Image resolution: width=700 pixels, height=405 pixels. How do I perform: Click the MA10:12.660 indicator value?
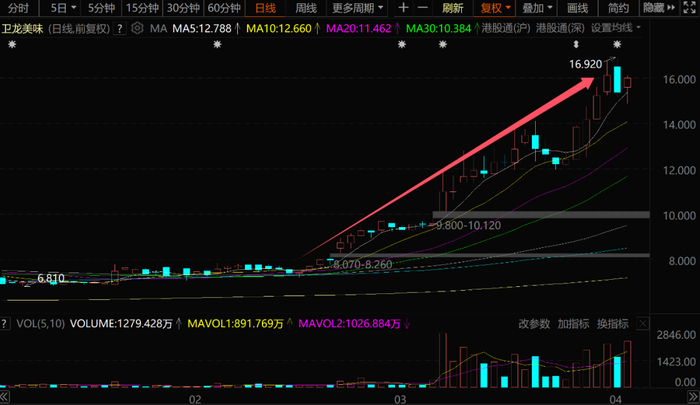click(279, 29)
